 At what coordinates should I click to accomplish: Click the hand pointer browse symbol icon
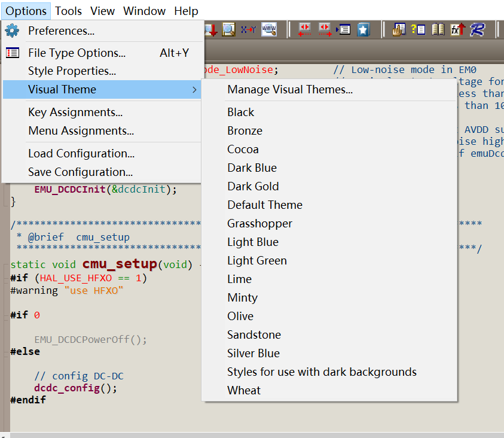pyautogui.click(x=399, y=29)
